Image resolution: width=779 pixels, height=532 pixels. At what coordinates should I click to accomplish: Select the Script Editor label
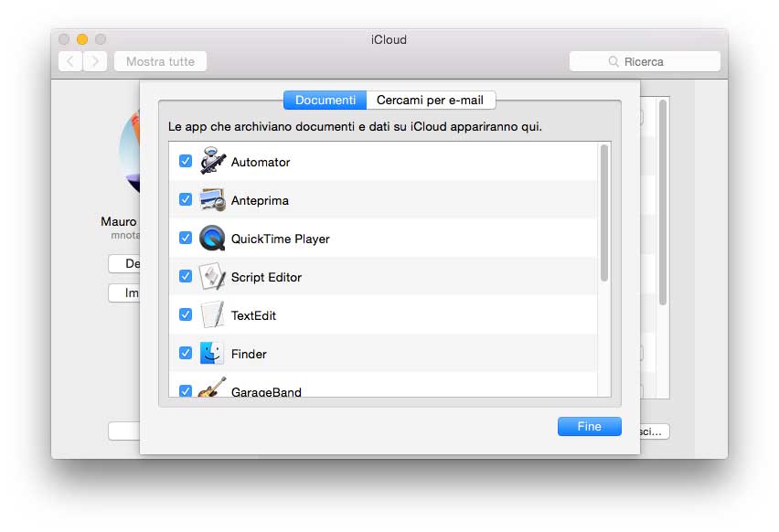266,277
